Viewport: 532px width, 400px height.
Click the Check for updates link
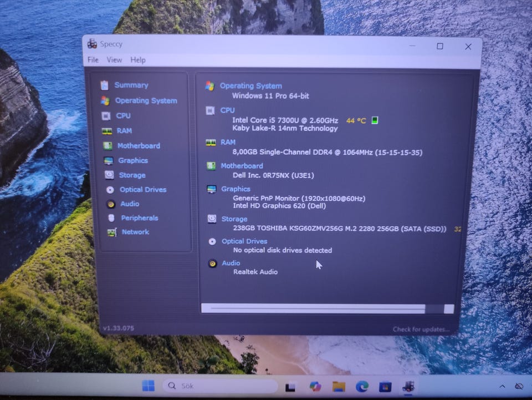[x=421, y=329]
